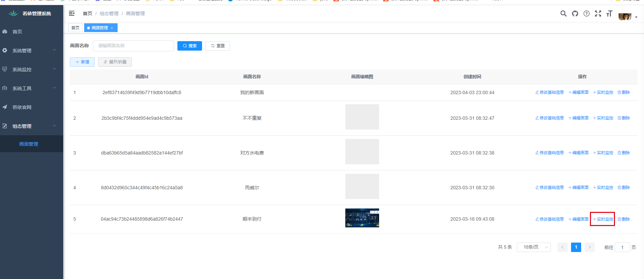The height and width of the screenshot is (279, 644).
Task: Open the 顺丰到付 thumbnail image
Action: pos(362,218)
